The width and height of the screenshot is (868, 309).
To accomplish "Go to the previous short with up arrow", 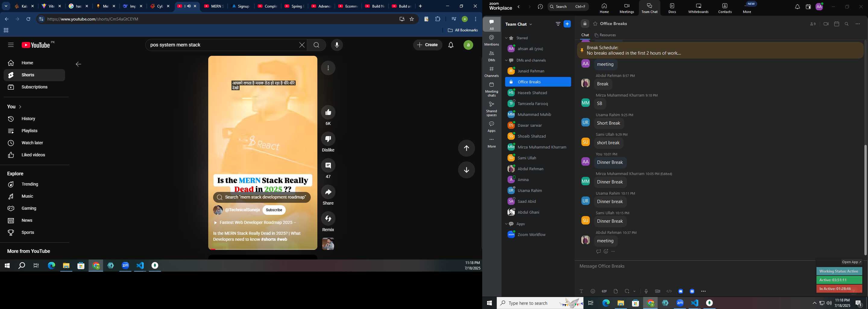I will point(466,148).
